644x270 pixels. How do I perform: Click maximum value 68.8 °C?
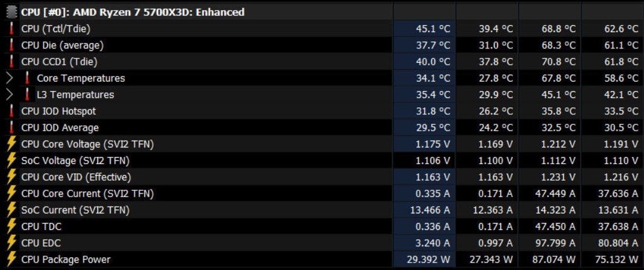click(559, 29)
